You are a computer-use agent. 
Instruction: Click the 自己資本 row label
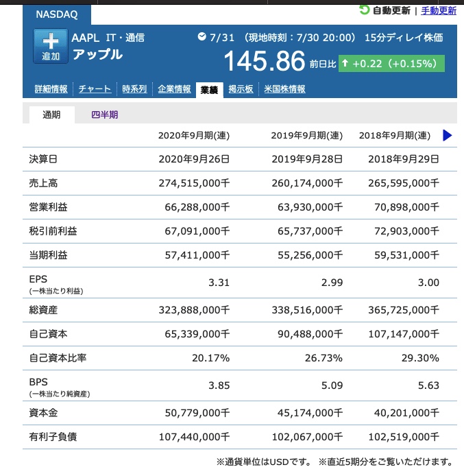pyautogui.click(x=48, y=334)
